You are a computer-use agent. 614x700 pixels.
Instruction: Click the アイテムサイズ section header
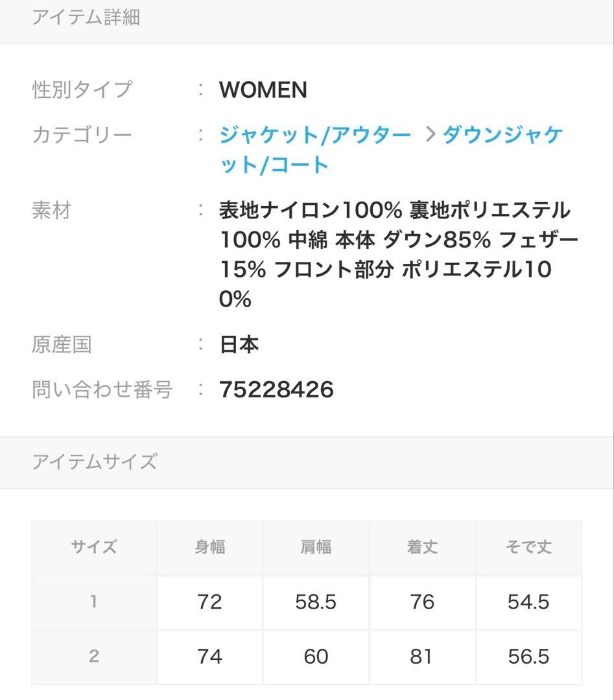click(x=95, y=462)
